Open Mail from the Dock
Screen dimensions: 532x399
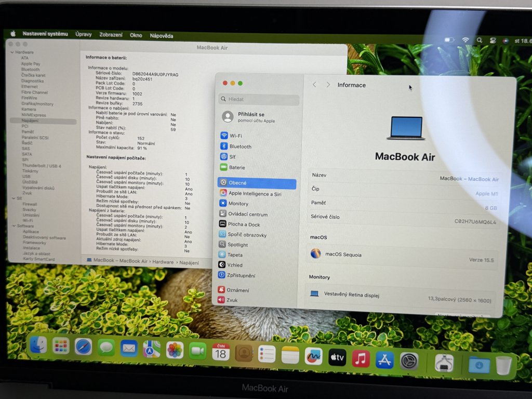click(x=129, y=349)
